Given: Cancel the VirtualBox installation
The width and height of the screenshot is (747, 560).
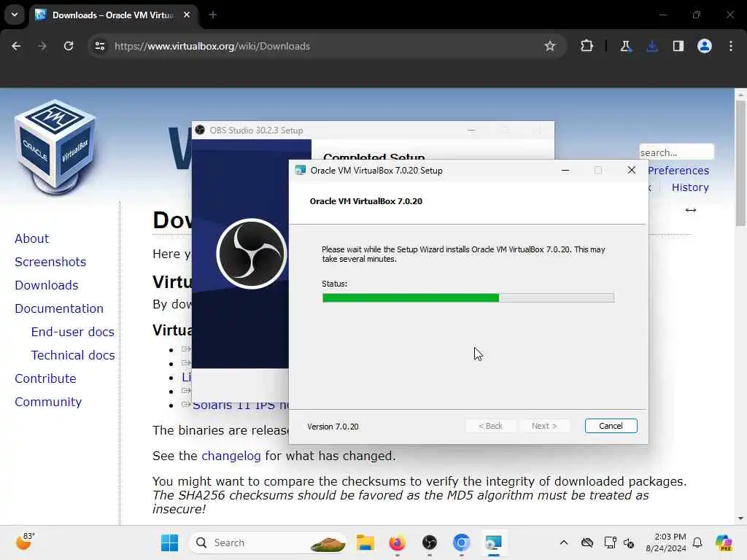Looking at the screenshot, I should [611, 426].
